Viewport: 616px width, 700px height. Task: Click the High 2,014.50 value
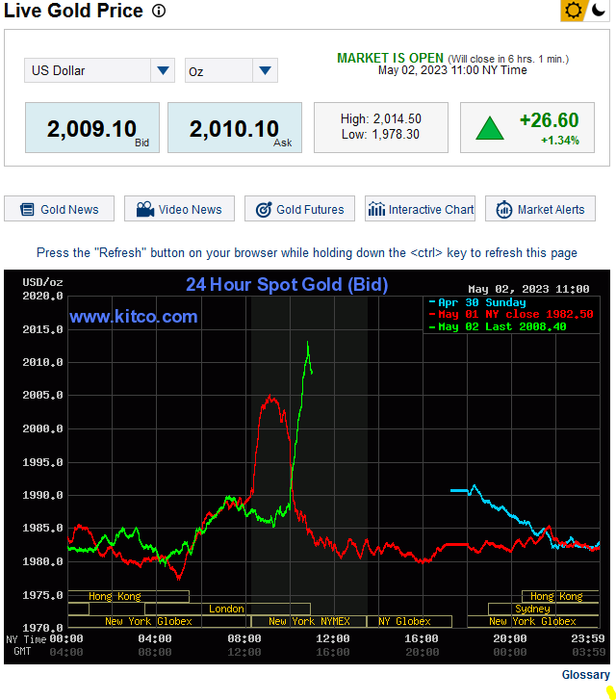(x=381, y=118)
